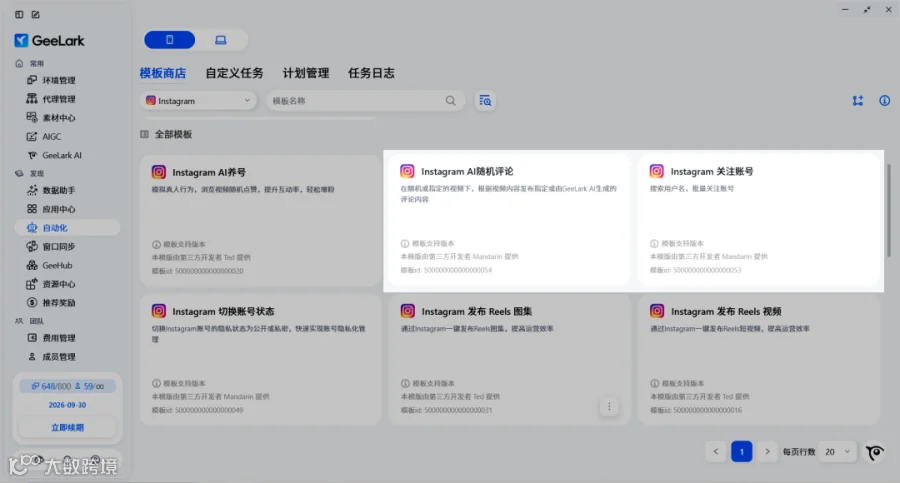This screenshot has height=483, width=900.
Task: Click the 648/800 quota badge
Action: [x=67, y=386]
